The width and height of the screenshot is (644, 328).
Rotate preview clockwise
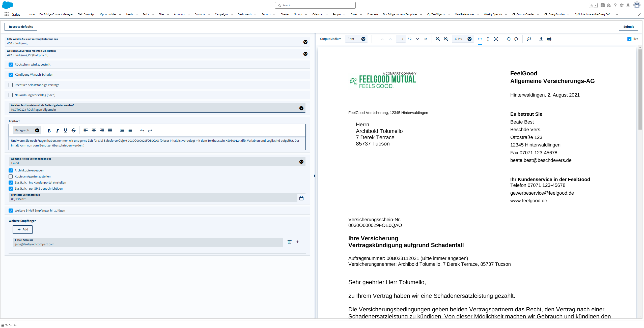(516, 39)
